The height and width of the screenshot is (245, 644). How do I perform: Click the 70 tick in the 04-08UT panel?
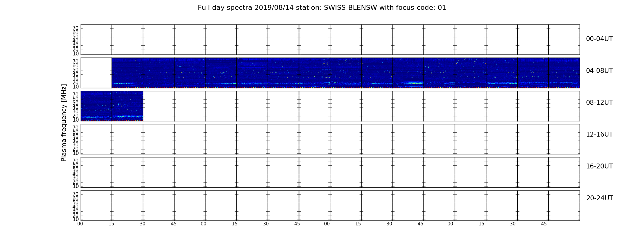(x=75, y=62)
